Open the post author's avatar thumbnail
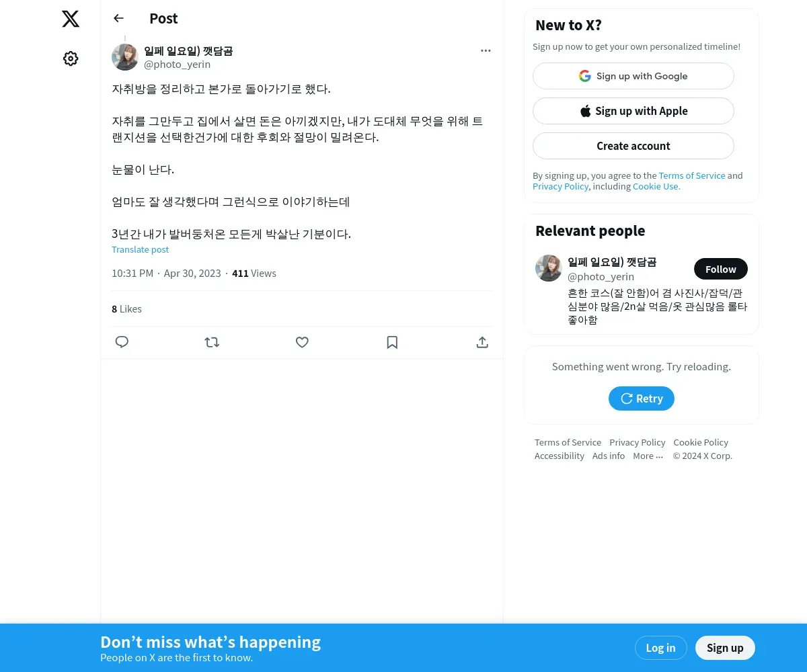 point(125,57)
